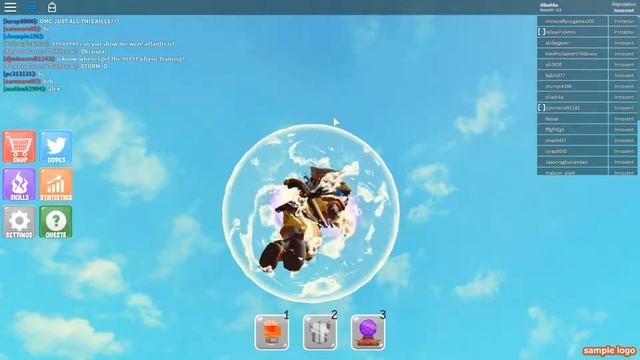Open the Shop cart button

pos(19,147)
